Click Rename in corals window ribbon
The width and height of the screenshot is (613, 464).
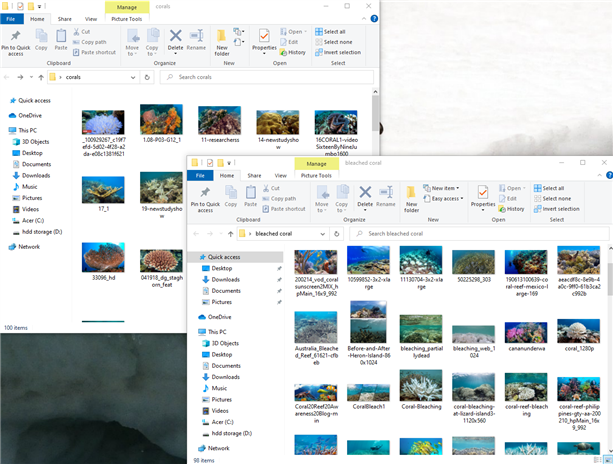click(x=196, y=40)
